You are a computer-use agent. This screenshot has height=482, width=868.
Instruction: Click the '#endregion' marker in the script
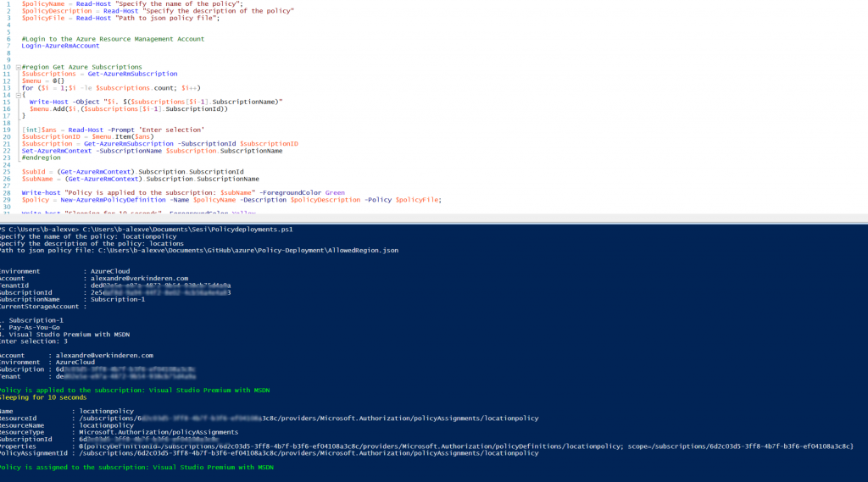[x=42, y=158]
